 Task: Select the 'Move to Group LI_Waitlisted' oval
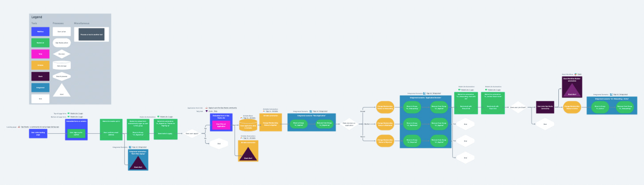(412, 124)
